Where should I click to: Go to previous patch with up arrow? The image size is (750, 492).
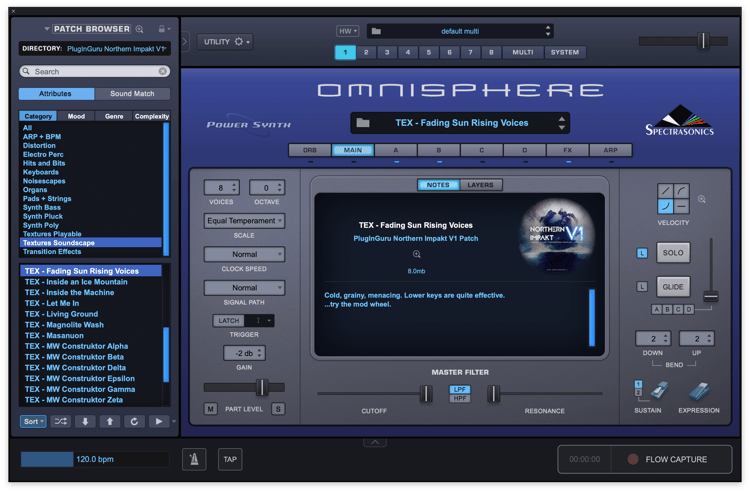point(110,421)
